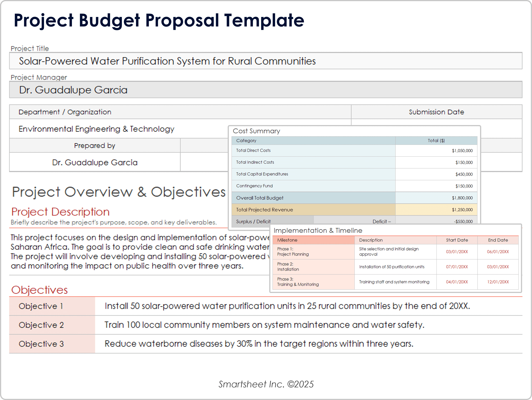Select the Environmental Engineering & Technology cell
Image resolution: width=532 pixels, height=400 pixels.
(96, 129)
